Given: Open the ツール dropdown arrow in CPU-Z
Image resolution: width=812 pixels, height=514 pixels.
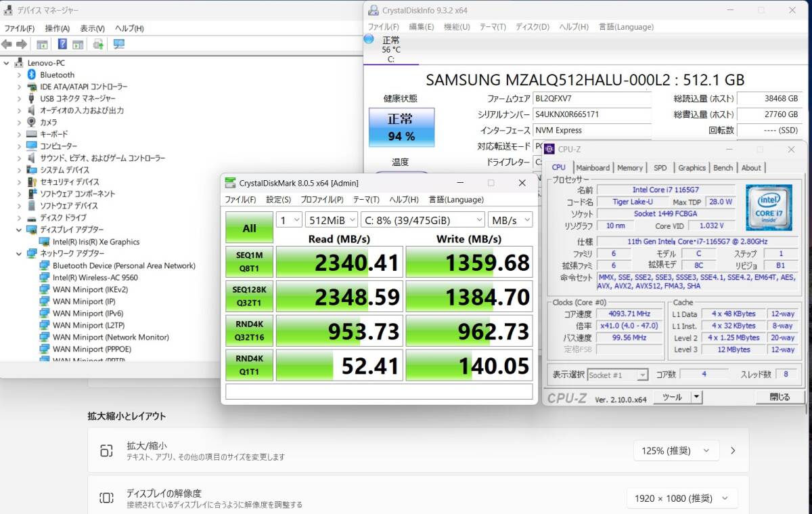Looking at the screenshot, I should [x=696, y=398].
